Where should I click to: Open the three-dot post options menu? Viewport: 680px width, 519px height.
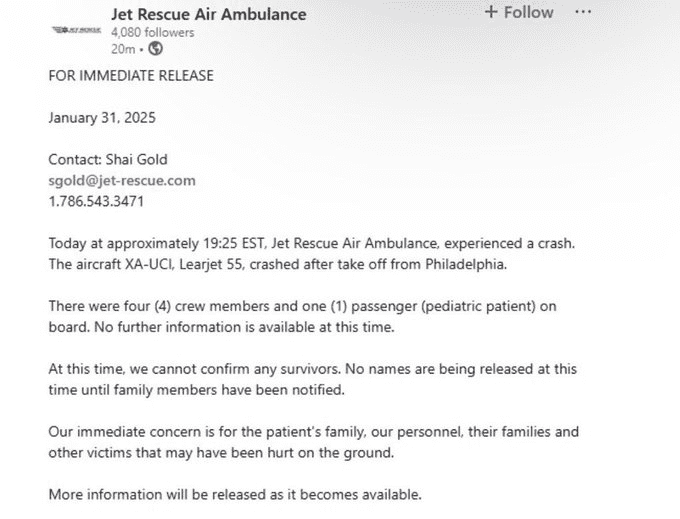pos(583,12)
